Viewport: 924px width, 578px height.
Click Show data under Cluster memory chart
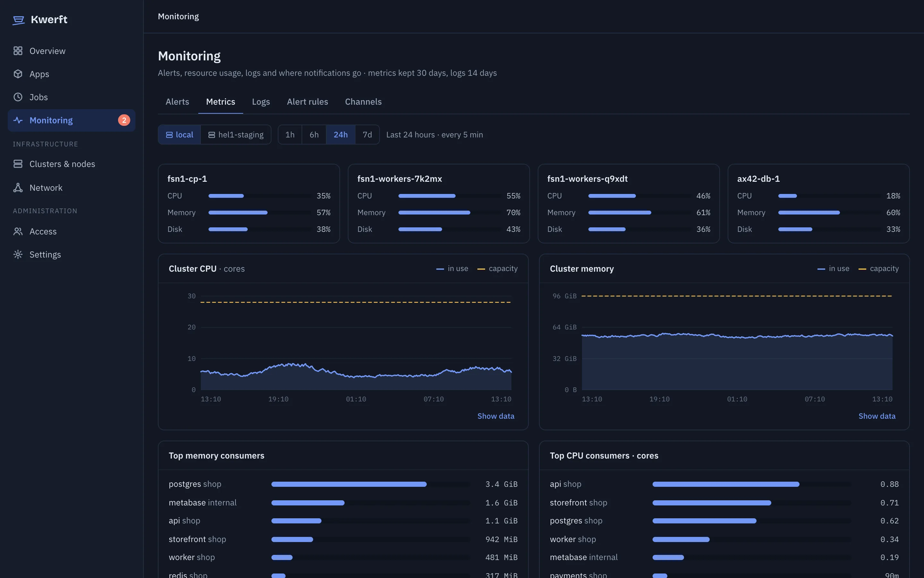point(877,416)
